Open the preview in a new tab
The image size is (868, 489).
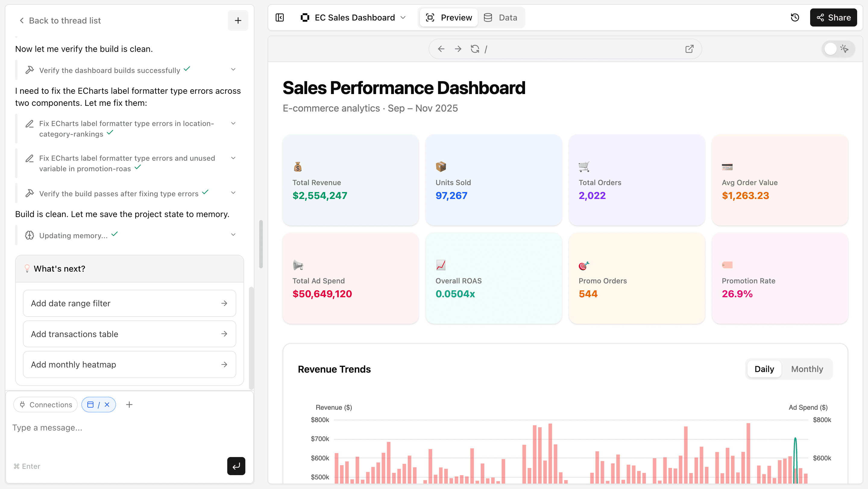(x=689, y=49)
